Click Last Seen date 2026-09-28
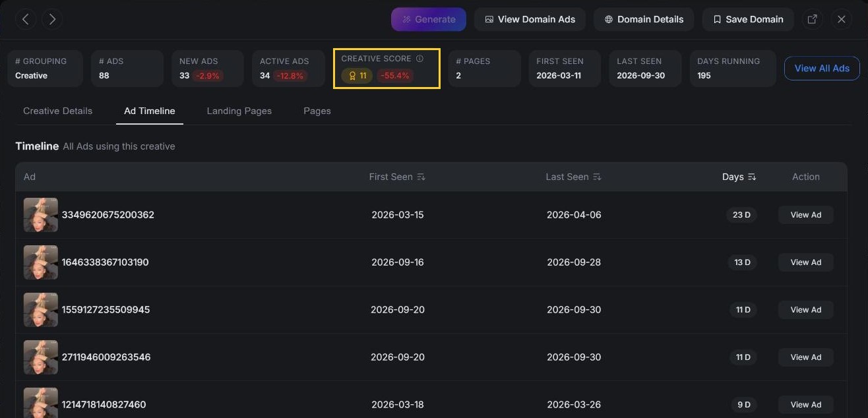Viewport: 868px width, 418px height. 574,262
